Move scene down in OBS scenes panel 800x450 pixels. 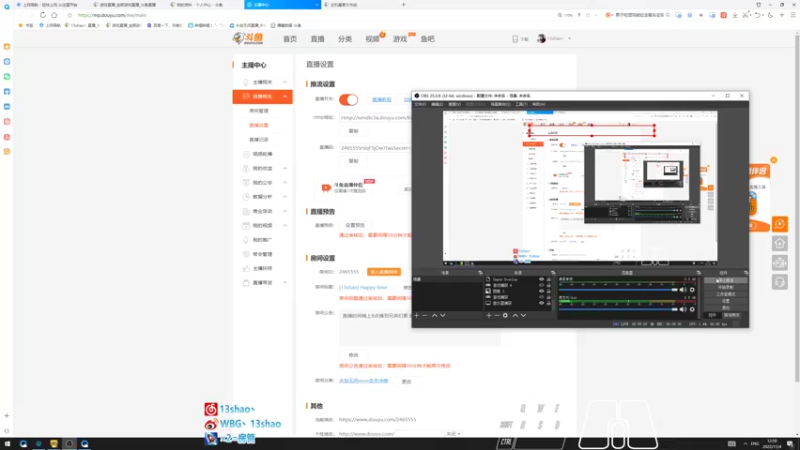coord(442,315)
